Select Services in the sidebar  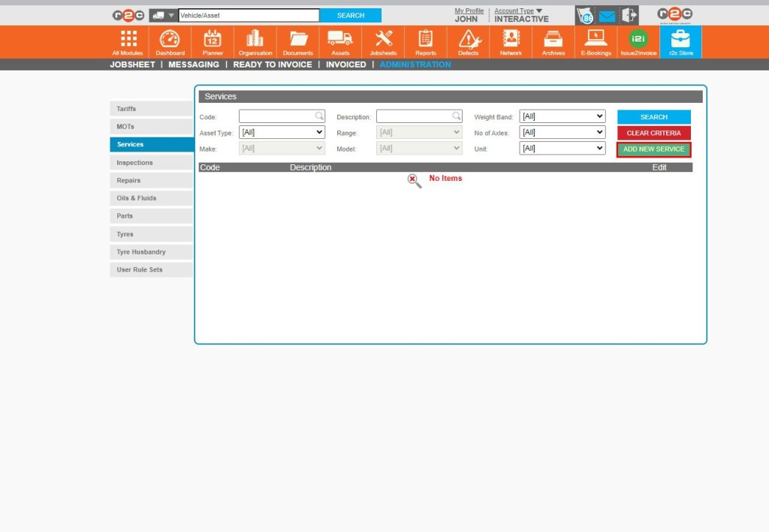click(152, 145)
